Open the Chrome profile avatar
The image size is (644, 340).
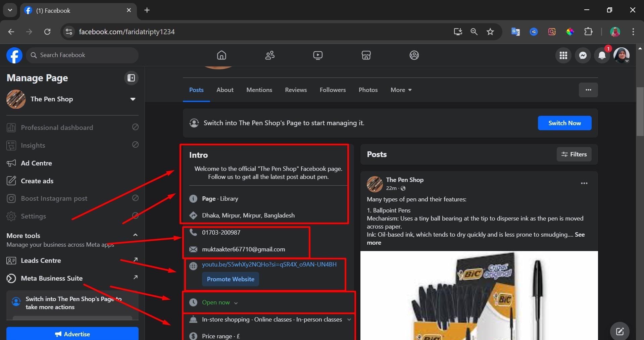(x=615, y=32)
